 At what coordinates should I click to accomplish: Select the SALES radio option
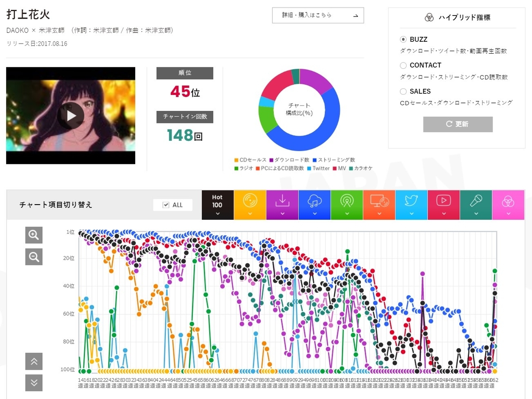[x=403, y=91]
